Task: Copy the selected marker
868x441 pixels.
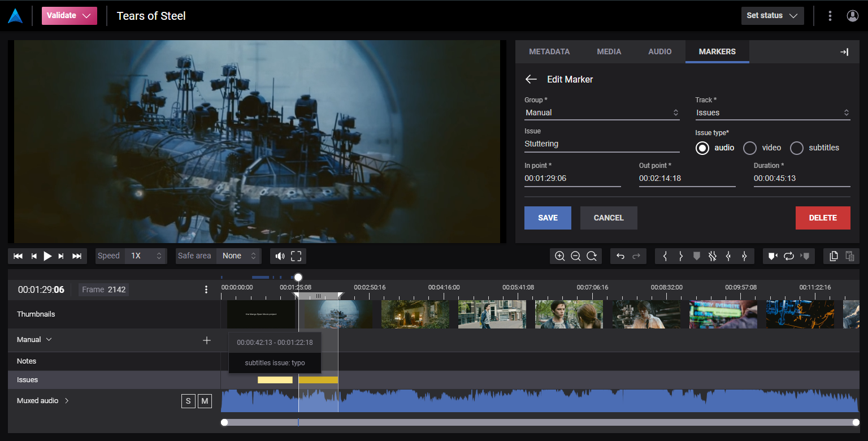Action: pyautogui.click(x=834, y=256)
